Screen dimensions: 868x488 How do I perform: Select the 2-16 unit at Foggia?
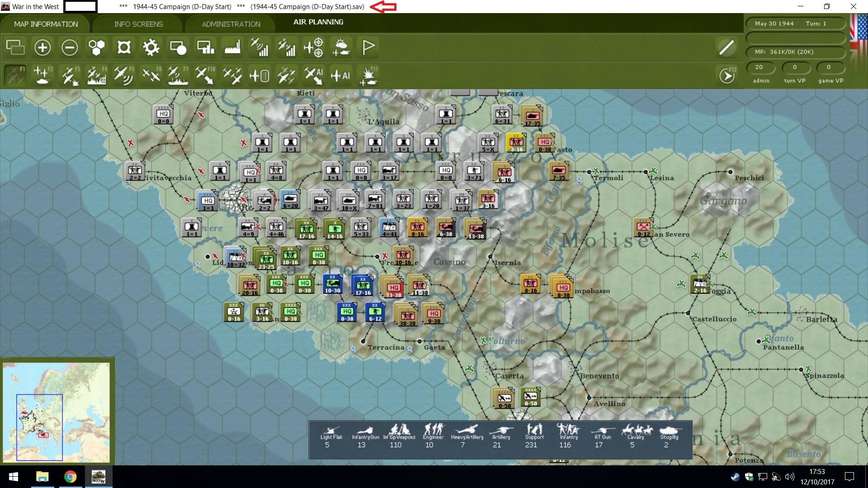coord(700,284)
